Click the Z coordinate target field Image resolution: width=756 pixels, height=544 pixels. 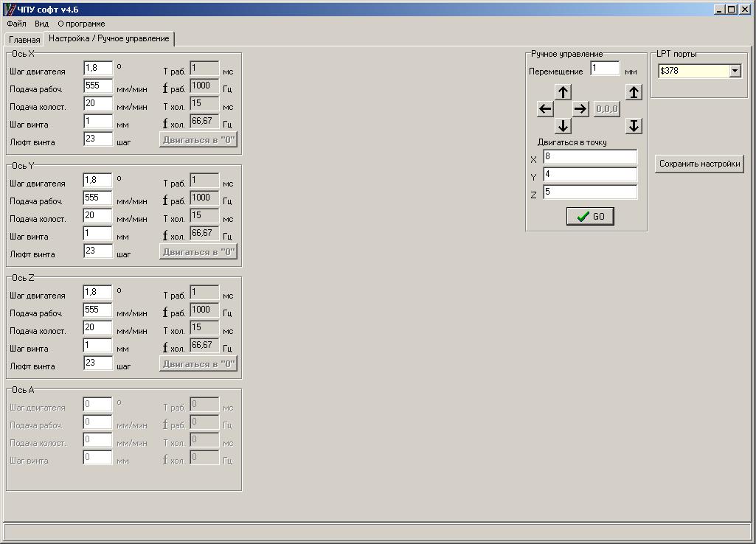coord(590,192)
